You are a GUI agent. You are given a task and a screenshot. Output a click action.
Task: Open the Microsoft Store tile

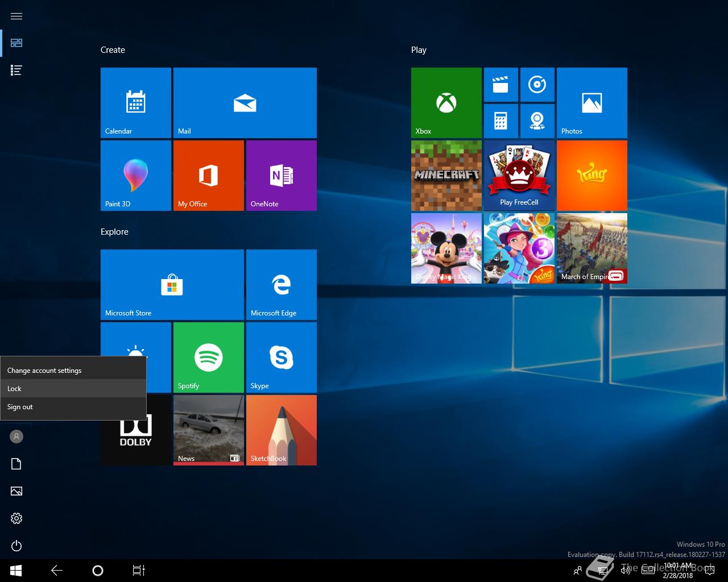click(x=172, y=285)
